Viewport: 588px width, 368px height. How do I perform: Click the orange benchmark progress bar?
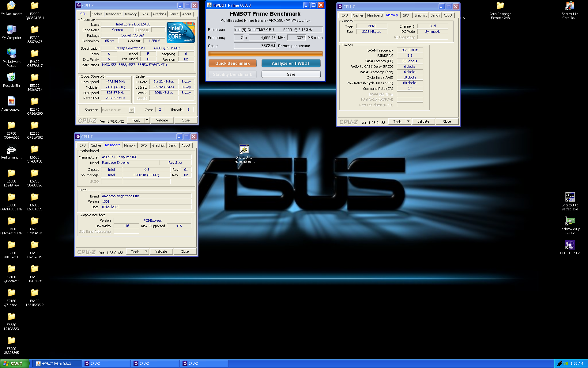(x=265, y=54)
